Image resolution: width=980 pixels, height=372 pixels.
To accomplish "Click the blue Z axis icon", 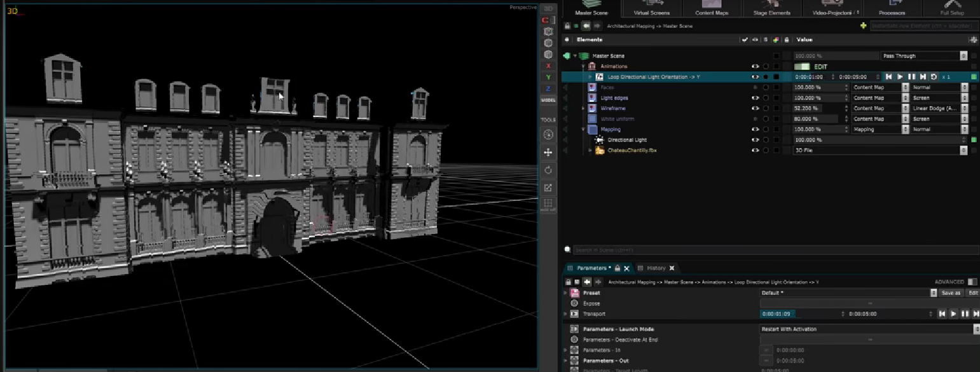I will pyautogui.click(x=548, y=89).
